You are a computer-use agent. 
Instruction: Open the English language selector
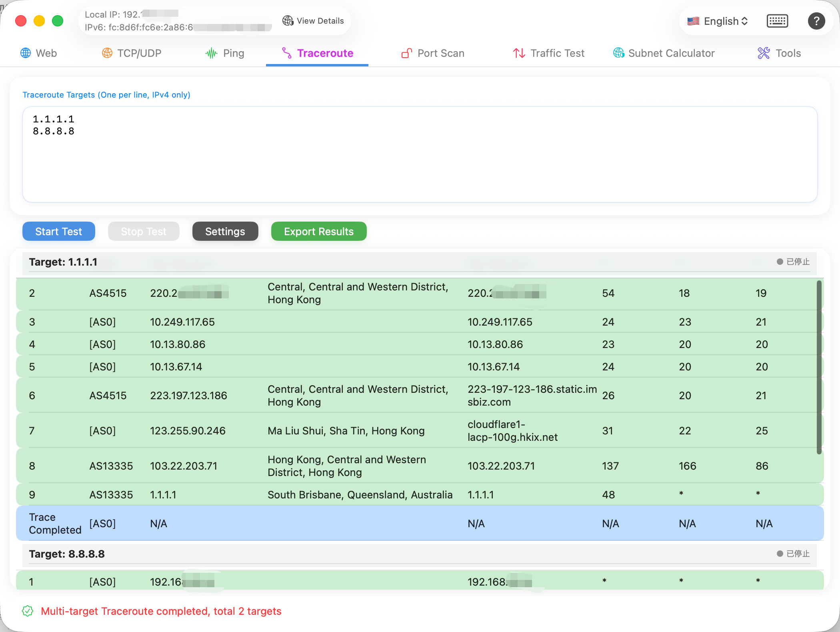[717, 21]
